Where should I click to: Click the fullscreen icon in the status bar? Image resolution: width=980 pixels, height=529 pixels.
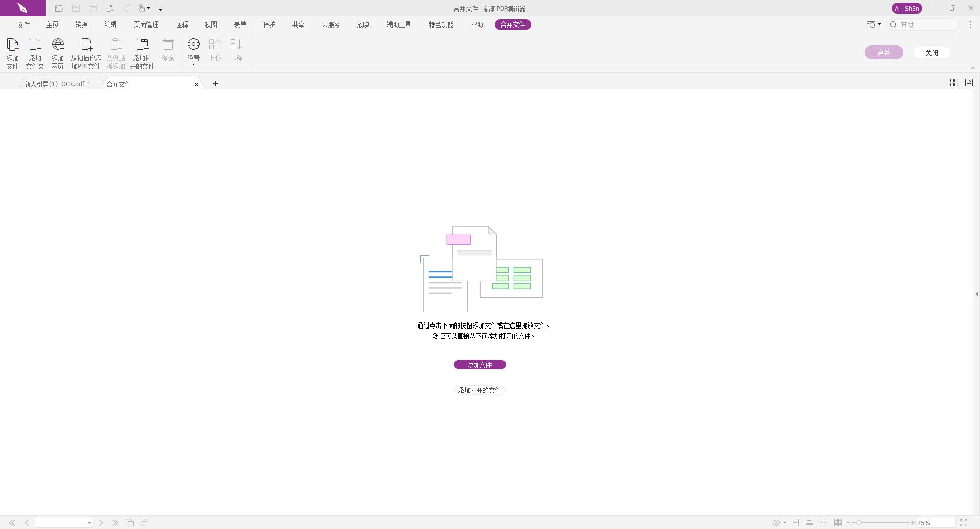tap(963, 523)
